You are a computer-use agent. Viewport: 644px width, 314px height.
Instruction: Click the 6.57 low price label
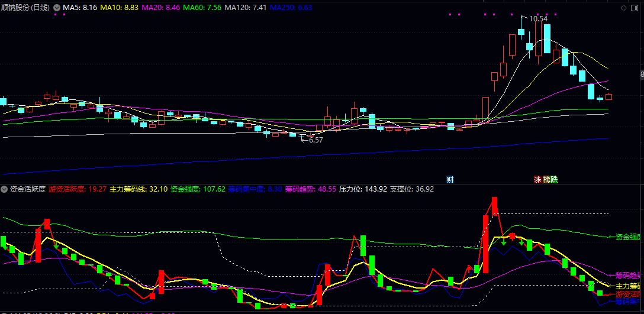pyautogui.click(x=316, y=140)
